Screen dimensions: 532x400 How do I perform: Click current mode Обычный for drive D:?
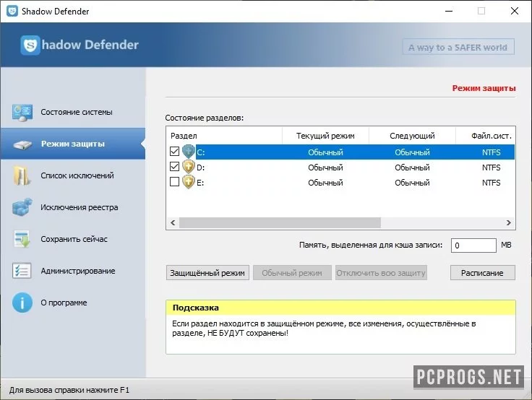tap(325, 168)
